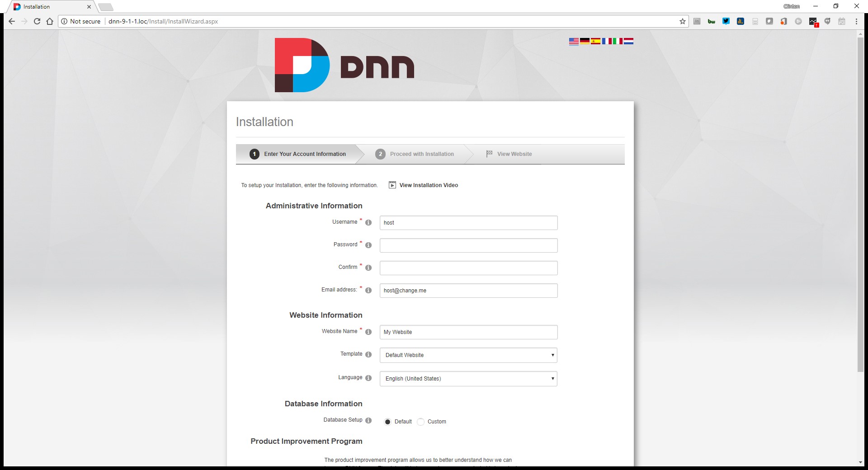
Task: Click the scrollbar up arrow
Action: (x=860, y=34)
